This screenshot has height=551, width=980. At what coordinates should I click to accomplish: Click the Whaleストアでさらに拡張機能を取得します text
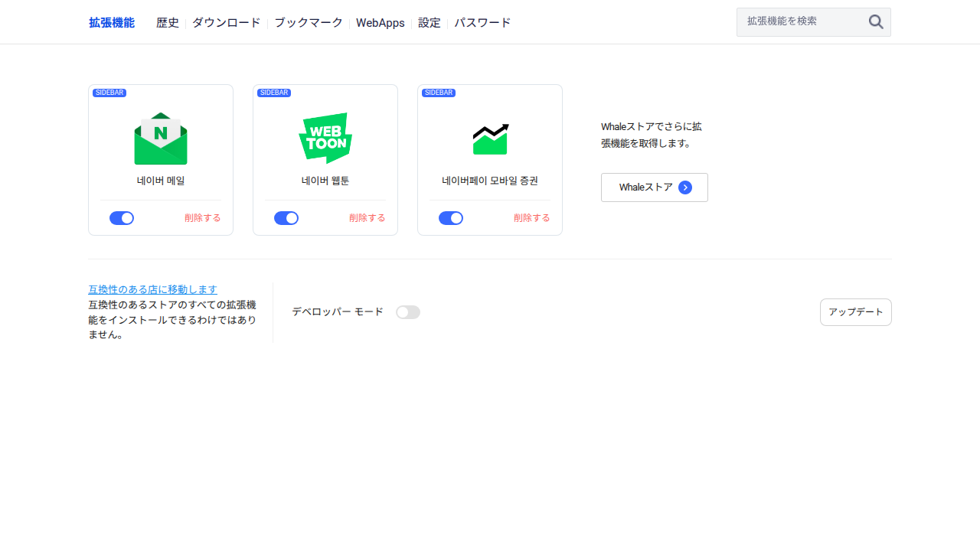pyautogui.click(x=652, y=135)
